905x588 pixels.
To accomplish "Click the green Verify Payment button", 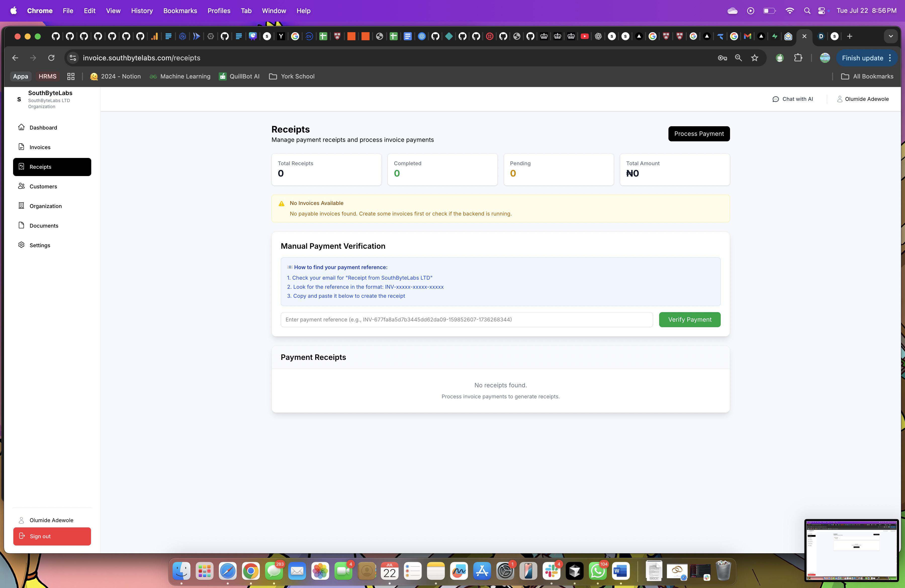I will coord(689,319).
